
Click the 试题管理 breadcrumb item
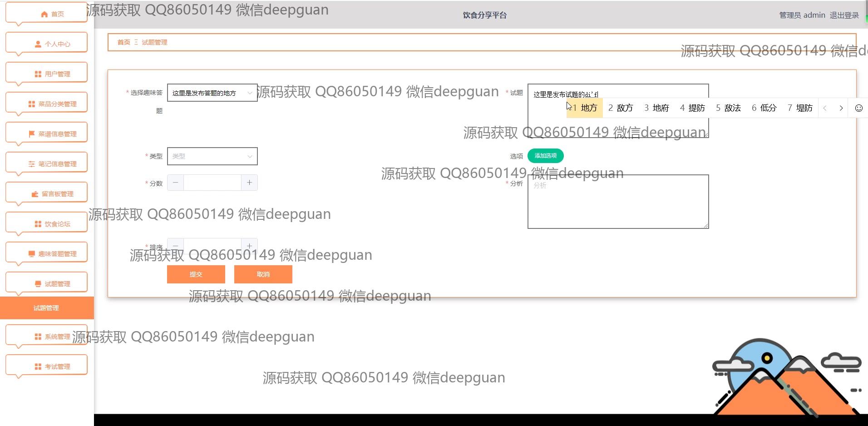click(154, 42)
